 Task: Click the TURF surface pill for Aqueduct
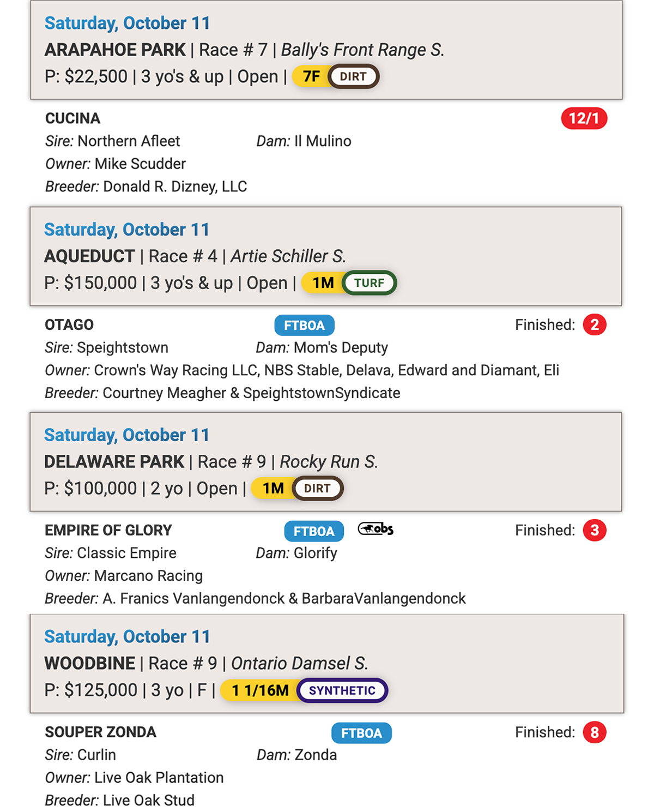(369, 283)
